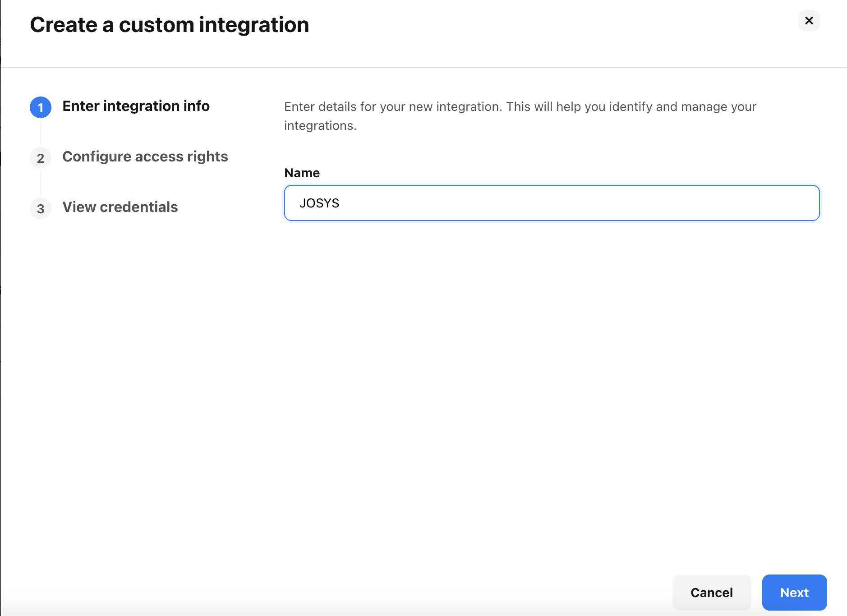Viewport: 847px width, 616px height.
Task: Go to Configure access rights step
Action: (x=145, y=156)
